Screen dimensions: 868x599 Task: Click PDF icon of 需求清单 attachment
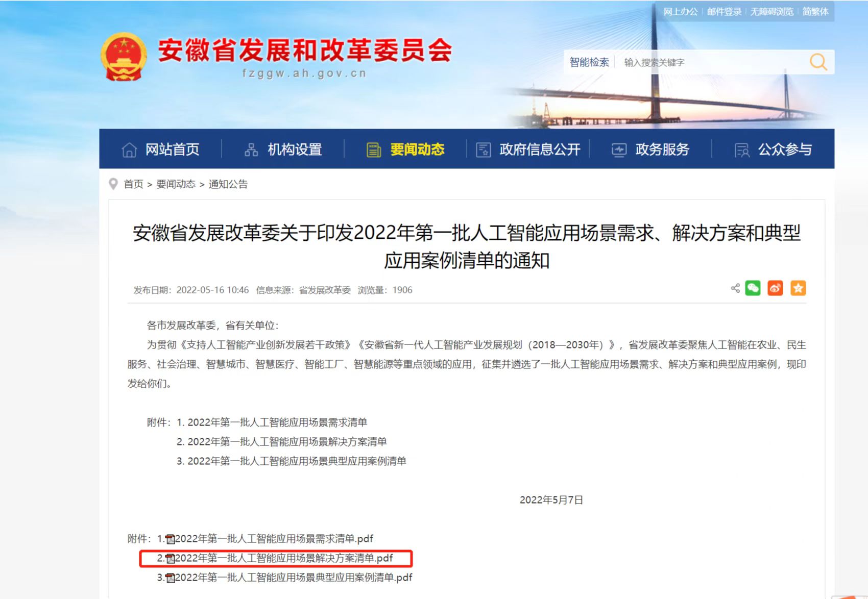[170, 539]
